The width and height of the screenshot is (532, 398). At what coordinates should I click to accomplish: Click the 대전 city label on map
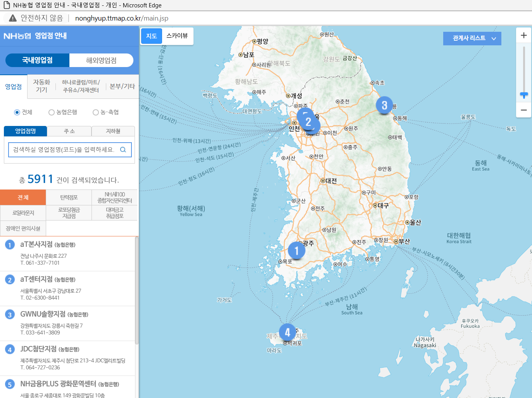click(331, 181)
